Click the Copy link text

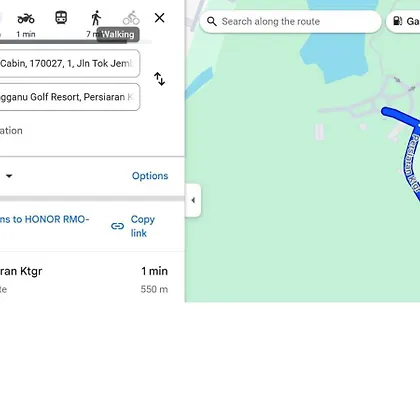click(143, 226)
